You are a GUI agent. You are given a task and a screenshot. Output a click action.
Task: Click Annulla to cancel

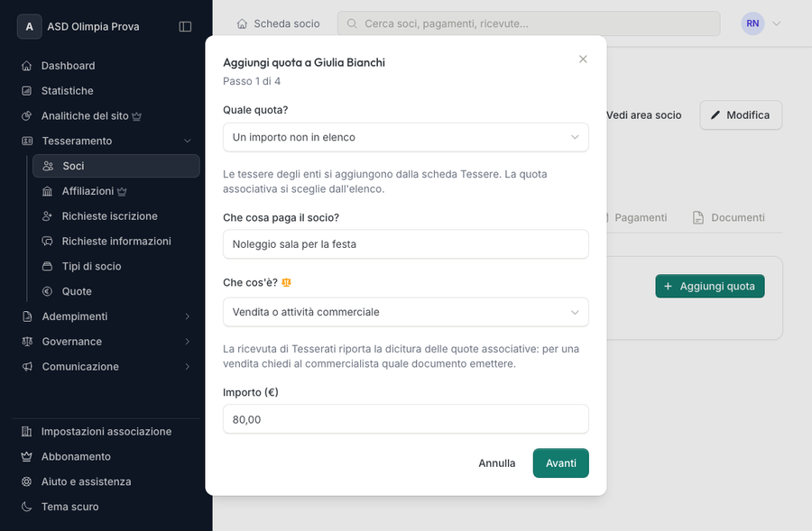(x=496, y=463)
